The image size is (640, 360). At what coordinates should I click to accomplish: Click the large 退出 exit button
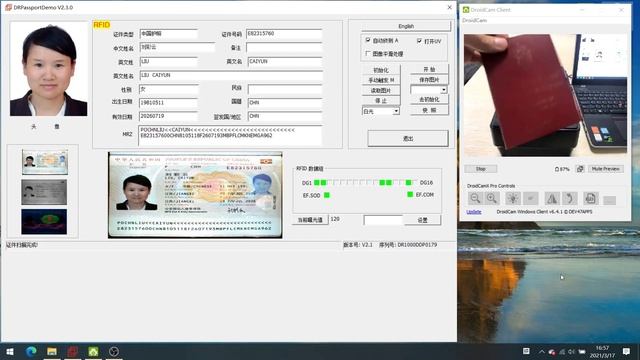[x=408, y=138]
